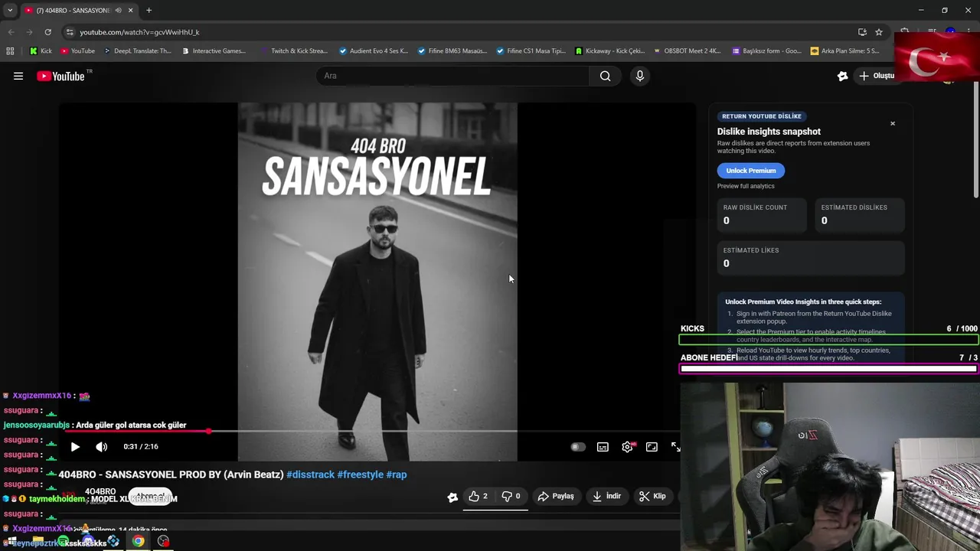This screenshot has width=980, height=551.
Task: Open the Oluştur create button
Action: 877,76
